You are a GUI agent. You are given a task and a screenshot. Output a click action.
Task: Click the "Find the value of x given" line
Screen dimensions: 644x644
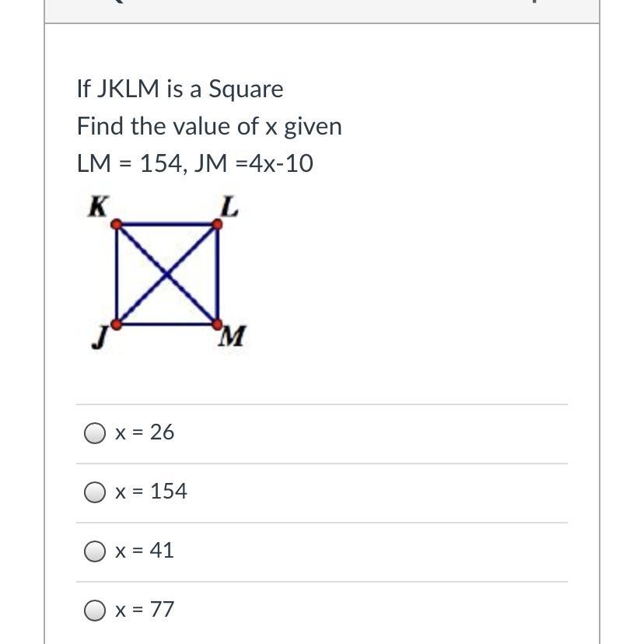click(209, 126)
